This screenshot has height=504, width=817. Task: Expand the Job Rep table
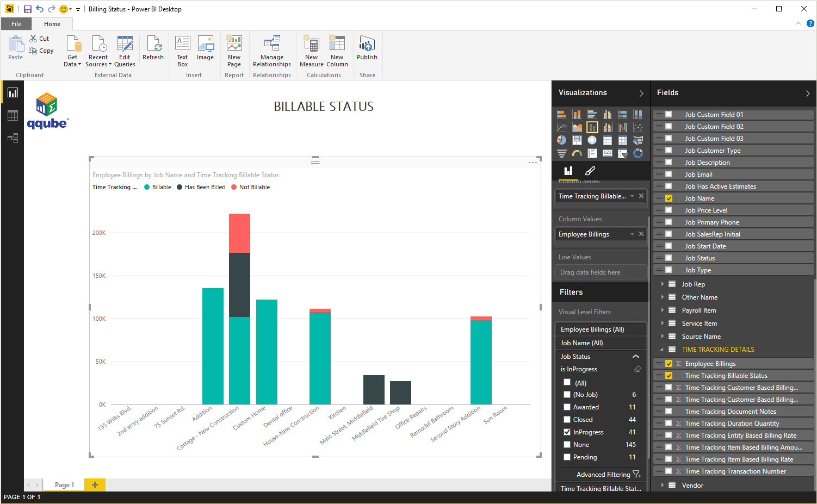[662, 284]
